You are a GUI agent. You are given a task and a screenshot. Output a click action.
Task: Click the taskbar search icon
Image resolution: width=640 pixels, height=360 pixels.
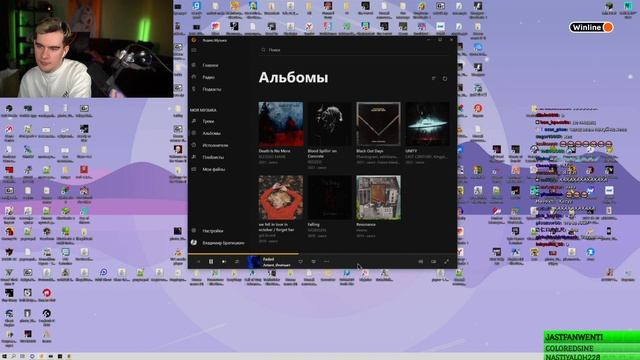(x=13, y=356)
